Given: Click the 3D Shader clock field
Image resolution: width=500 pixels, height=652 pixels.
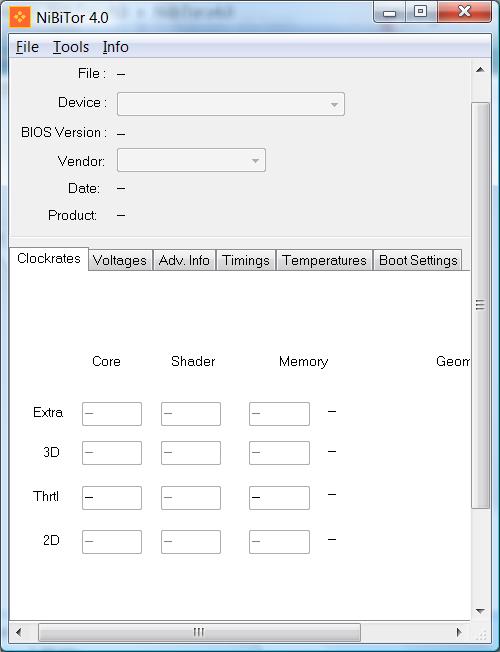Looking at the screenshot, I should point(191,453).
